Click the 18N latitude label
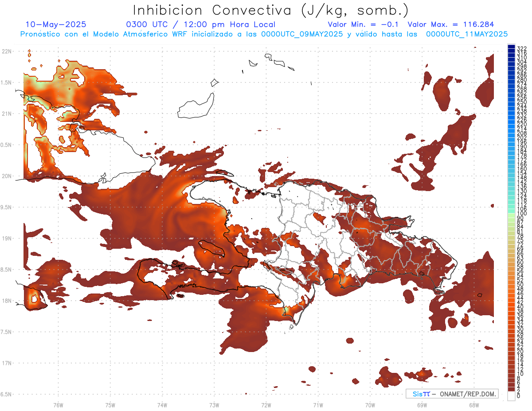Screen dimensions: 532x411 click(6, 301)
